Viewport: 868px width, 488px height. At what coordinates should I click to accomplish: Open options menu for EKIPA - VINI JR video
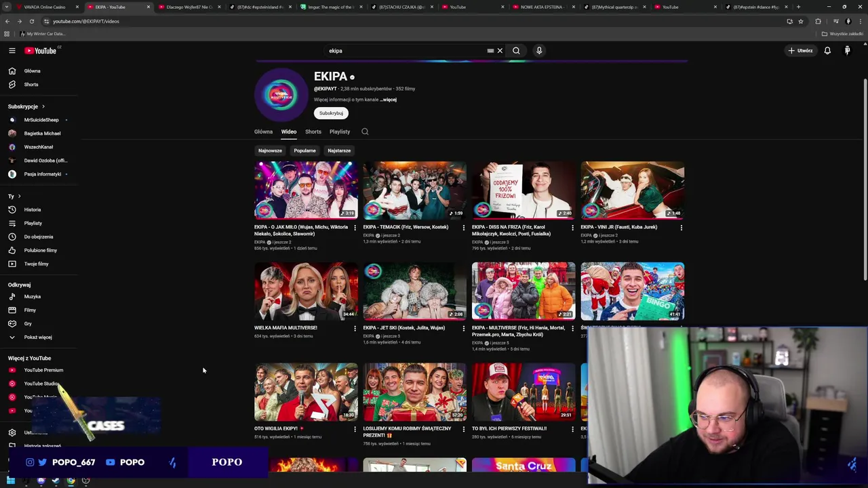point(682,228)
